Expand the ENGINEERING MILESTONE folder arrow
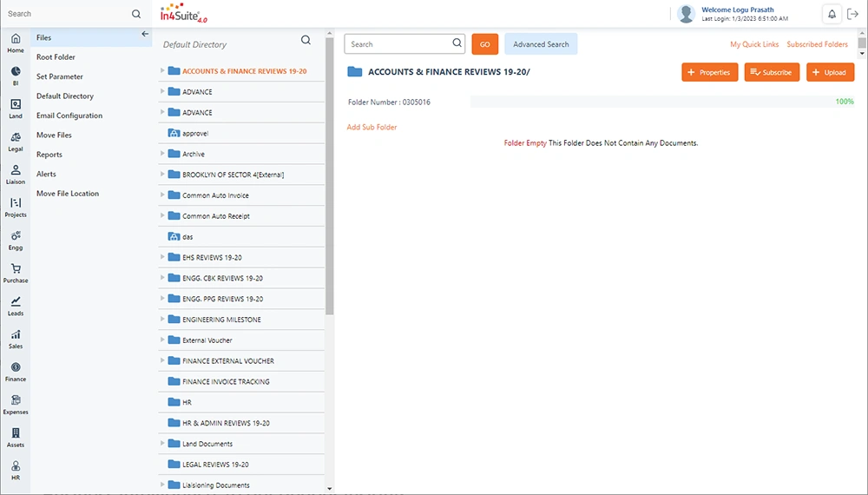This screenshot has width=868, height=495. [x=162, y=320]
